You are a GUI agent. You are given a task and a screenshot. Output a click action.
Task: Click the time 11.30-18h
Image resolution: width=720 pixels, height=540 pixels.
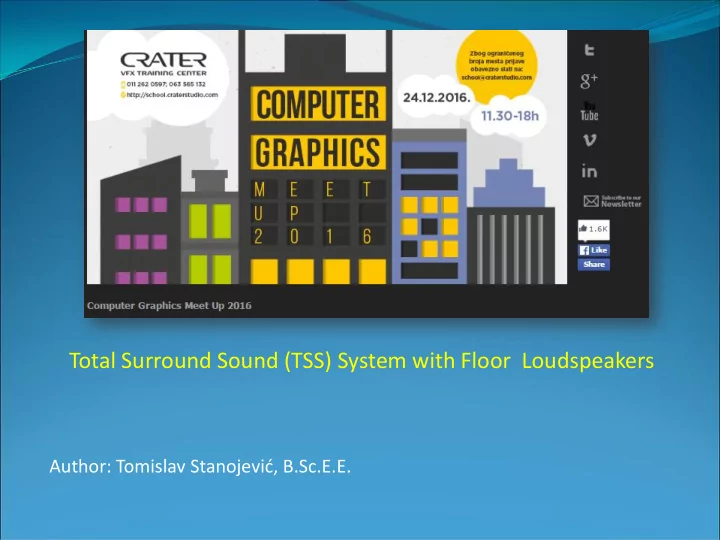pos(510,116)
